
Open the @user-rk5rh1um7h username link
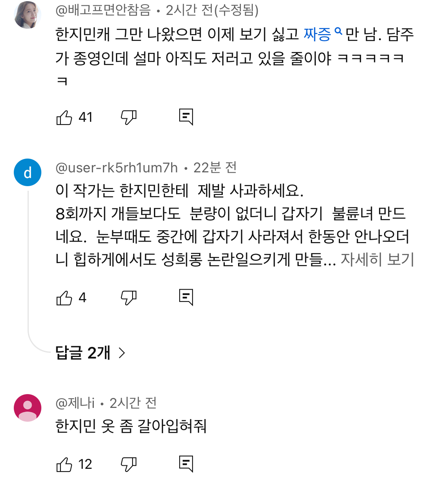pos(117,168)
